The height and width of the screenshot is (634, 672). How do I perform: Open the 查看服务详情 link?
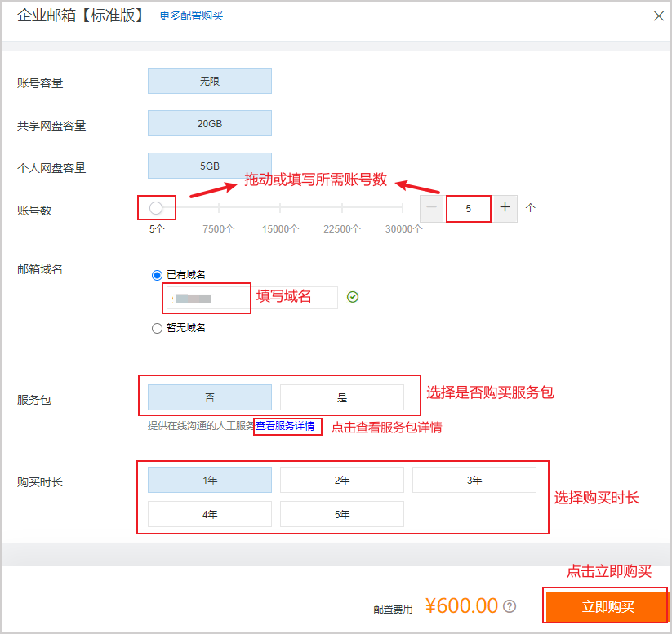[286, 426]
